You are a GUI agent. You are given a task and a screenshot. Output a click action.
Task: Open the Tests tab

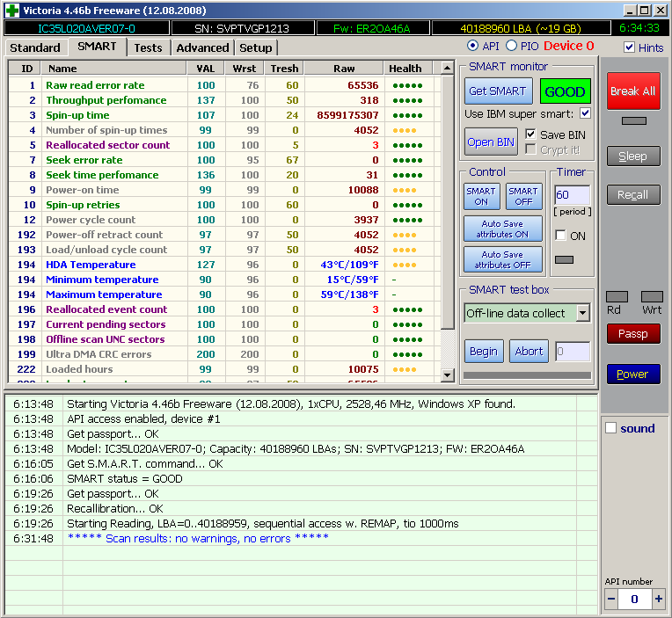(149, 47)
